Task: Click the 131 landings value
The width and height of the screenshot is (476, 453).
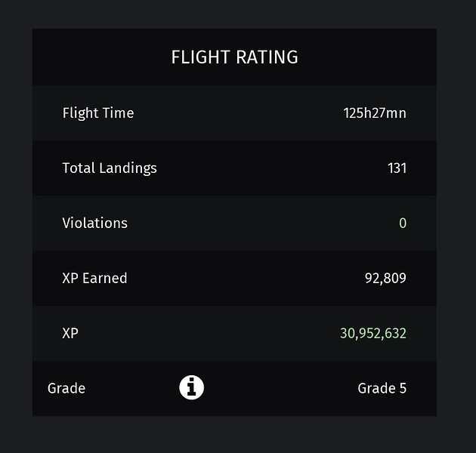Action: pos(397,168)
